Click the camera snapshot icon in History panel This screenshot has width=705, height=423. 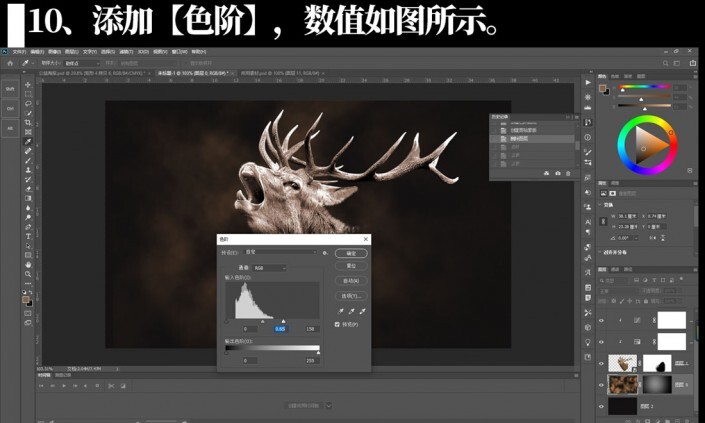(x=558, y=173)
